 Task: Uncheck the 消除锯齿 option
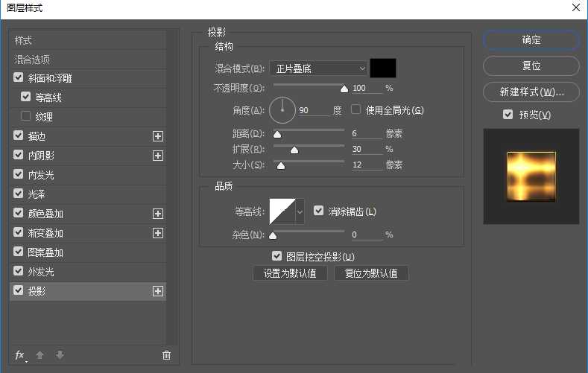click(x=319, y=211)
